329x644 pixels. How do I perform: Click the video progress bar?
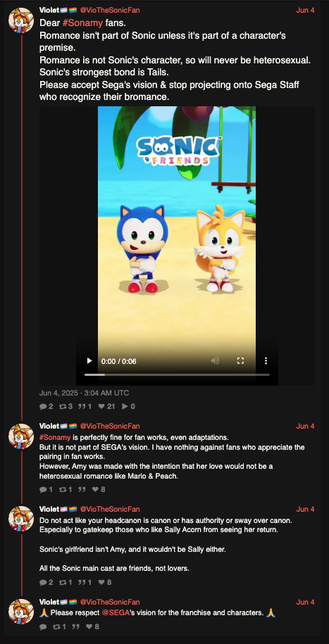[178, 374]
